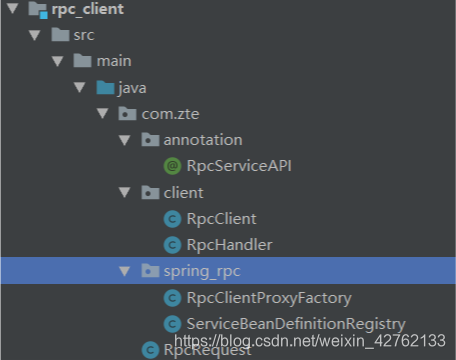Click the src folder icon
Screen dimensions: 456x360
[60, 35]
